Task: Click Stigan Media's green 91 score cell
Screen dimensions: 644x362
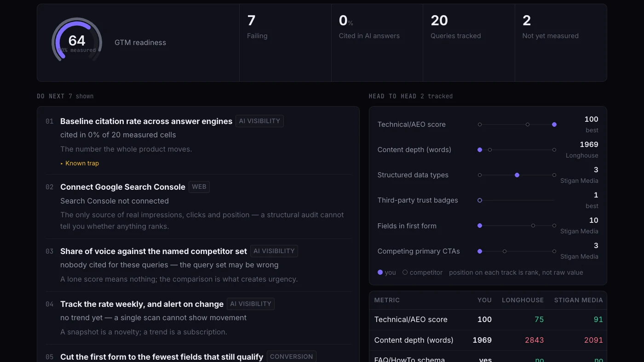Action: pos(598,319)
